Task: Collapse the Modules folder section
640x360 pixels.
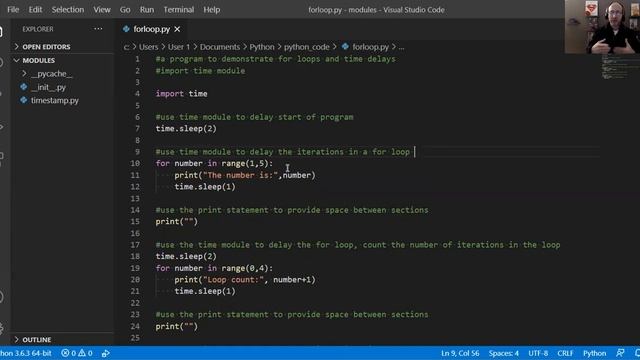Action: pyautogui.click(x=38, y=60)
